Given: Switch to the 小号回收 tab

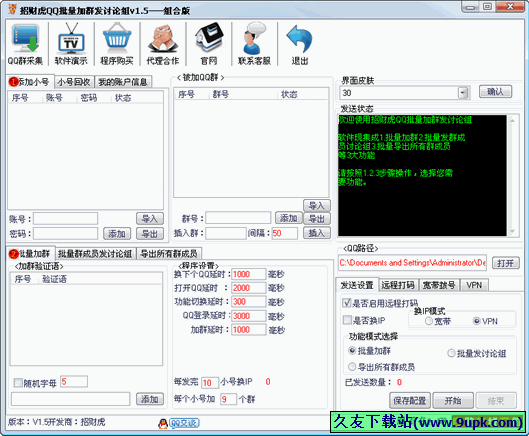Looking at the screenshot, I should (74, 82).
